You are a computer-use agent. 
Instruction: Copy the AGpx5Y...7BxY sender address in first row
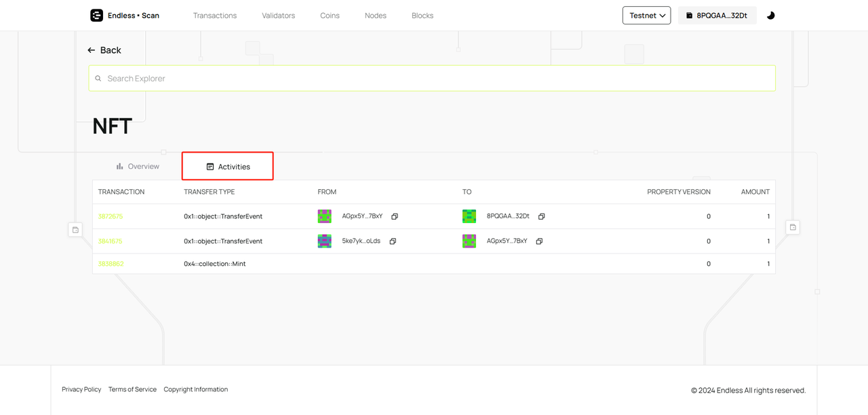click(x=395, y=216)
